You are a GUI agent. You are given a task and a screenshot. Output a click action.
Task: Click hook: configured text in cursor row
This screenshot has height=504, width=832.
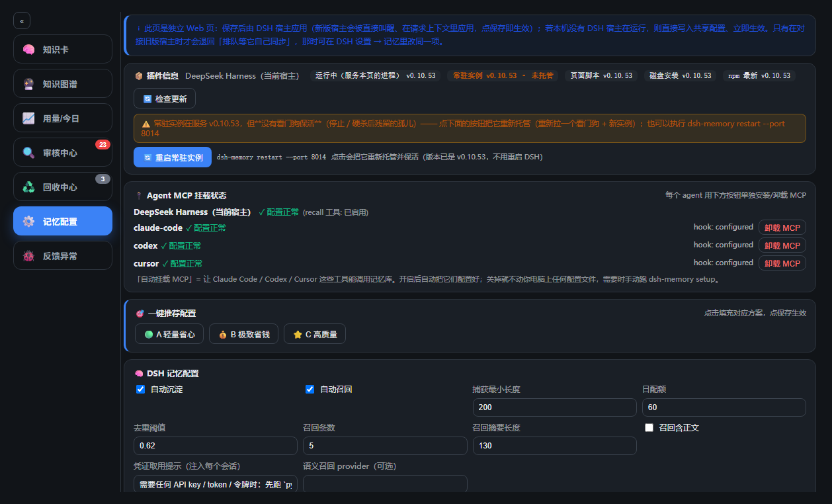[723, 263]
